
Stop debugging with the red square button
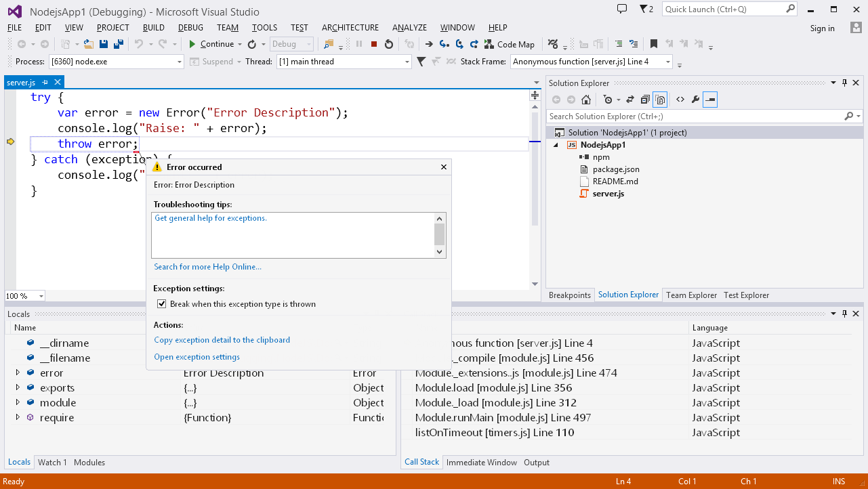pos(374,44)
